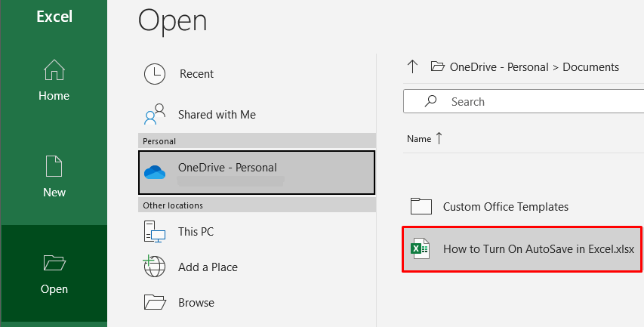Image resolution: width=644 pixels, height=327 pixels.
Task: Click the computer icon beside This PC
Action: 155,231
